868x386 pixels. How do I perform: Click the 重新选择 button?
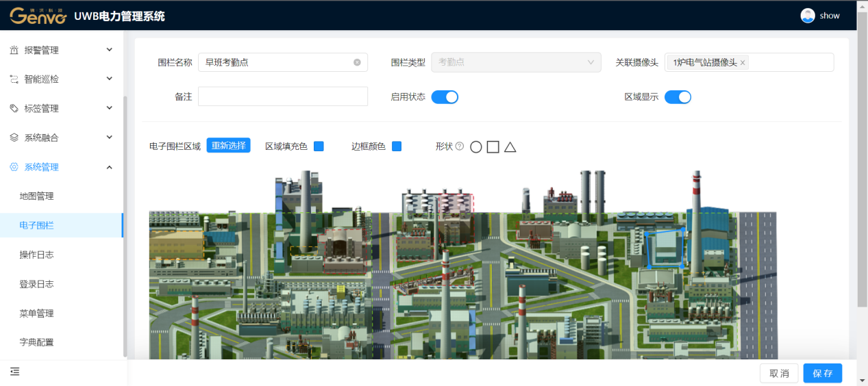[x=228, y=146]
